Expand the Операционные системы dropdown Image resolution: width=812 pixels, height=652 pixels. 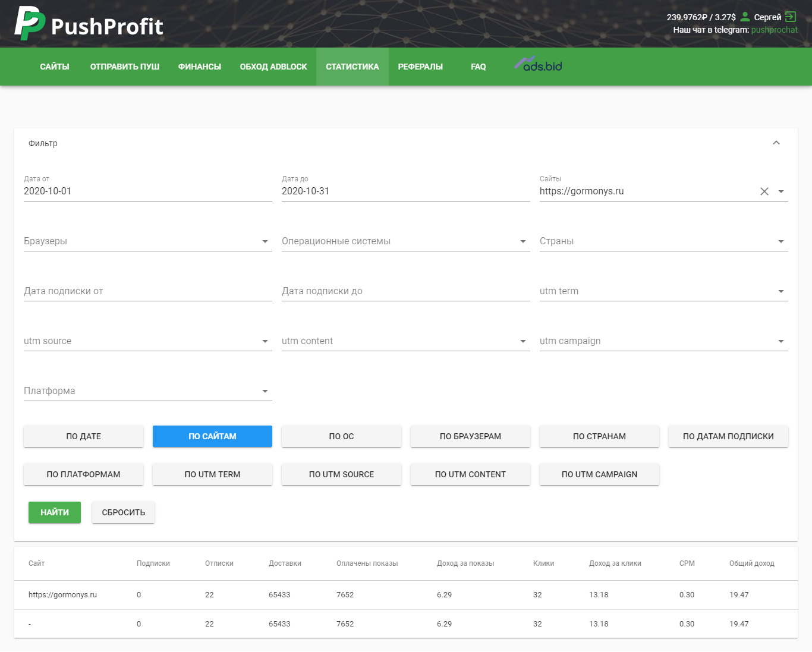(405, 241)
